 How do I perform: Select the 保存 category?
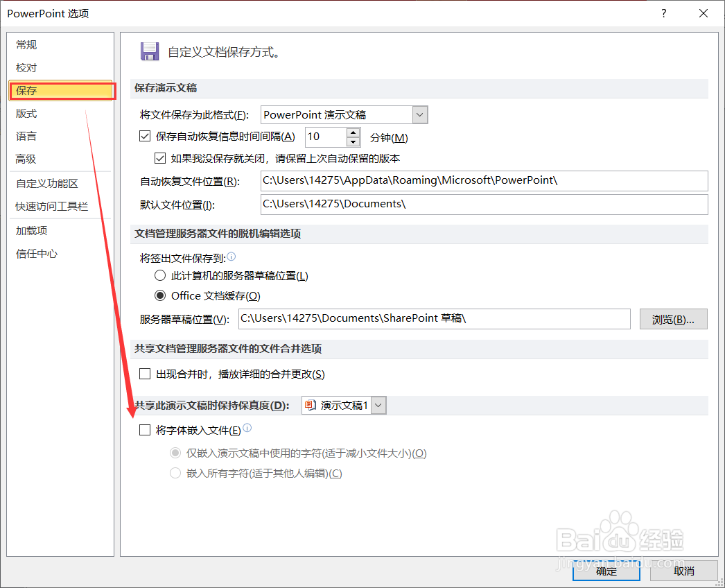pos(60,91)
